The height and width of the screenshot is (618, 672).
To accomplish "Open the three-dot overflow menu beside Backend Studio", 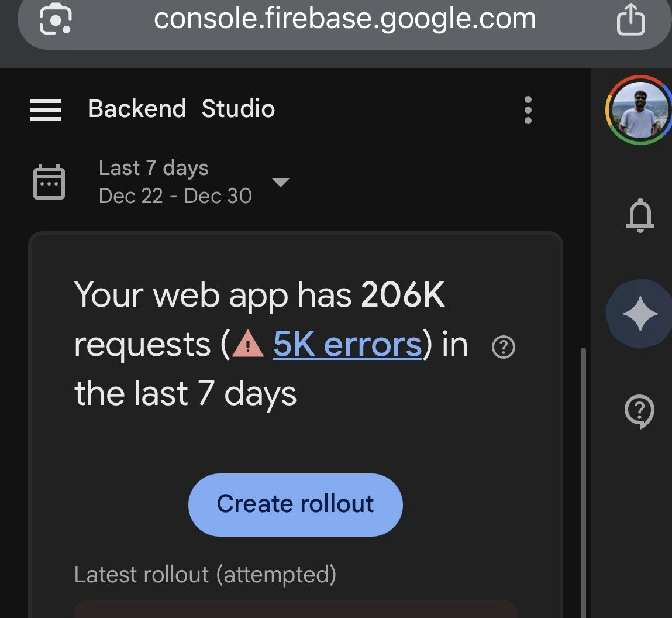I will point(528,109).
